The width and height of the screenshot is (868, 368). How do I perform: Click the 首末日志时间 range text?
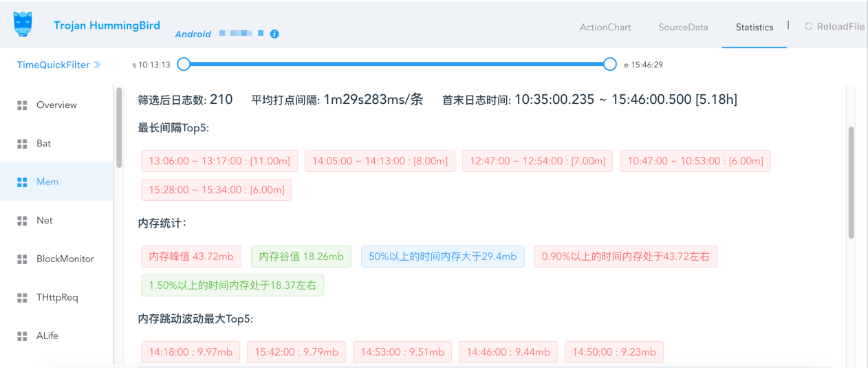(x=590, y=99)
